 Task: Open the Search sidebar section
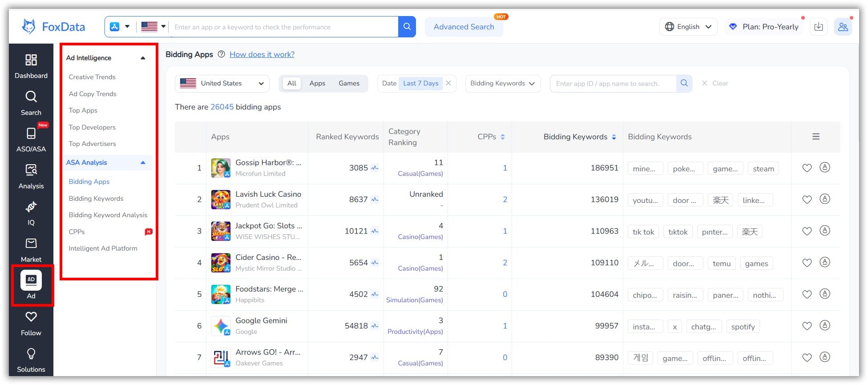coord(31,103)
